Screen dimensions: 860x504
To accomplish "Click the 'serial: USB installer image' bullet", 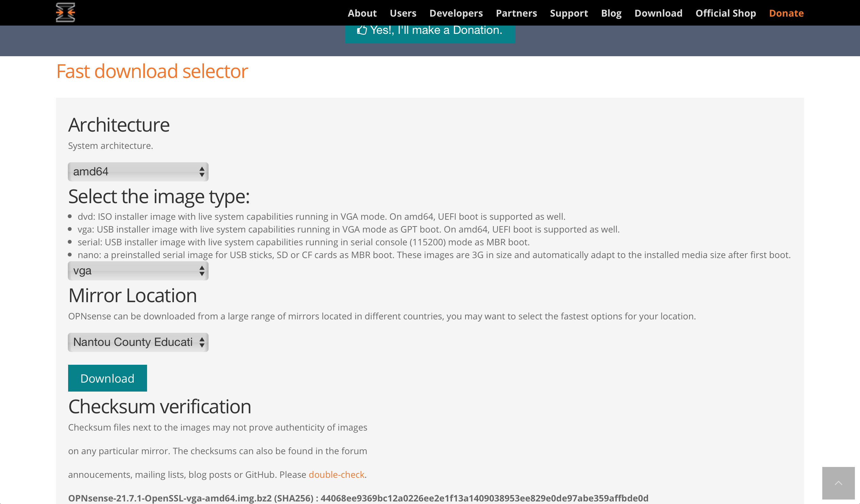I will tap(303, 242).
